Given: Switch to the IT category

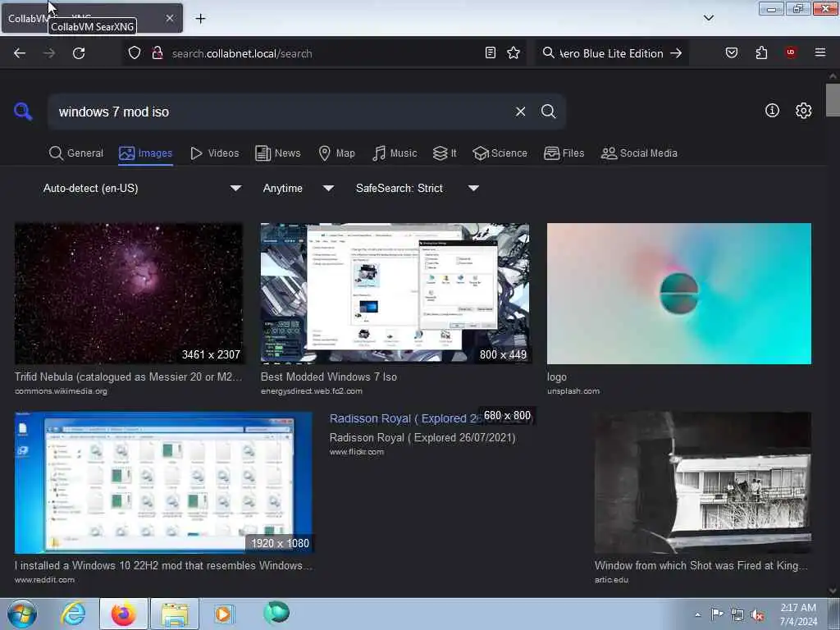Looking at the screenshot, I should click(x=445, y=153).
